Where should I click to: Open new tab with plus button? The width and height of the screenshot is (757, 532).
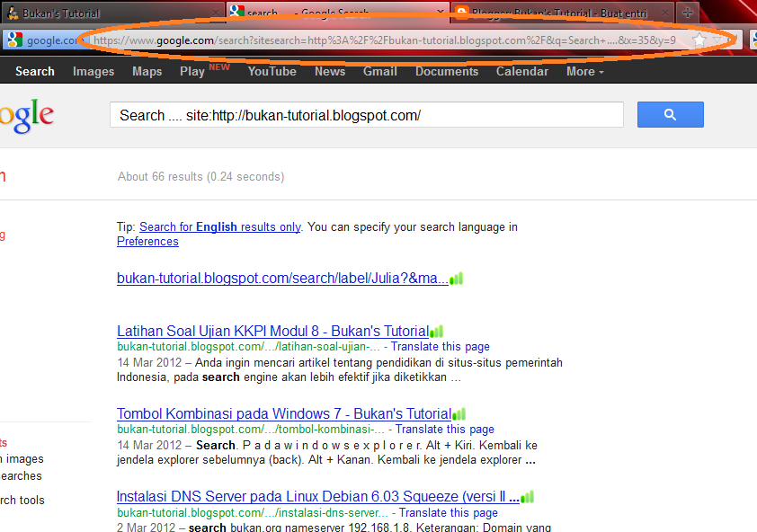pyautogui.click(x=688, y=13)
